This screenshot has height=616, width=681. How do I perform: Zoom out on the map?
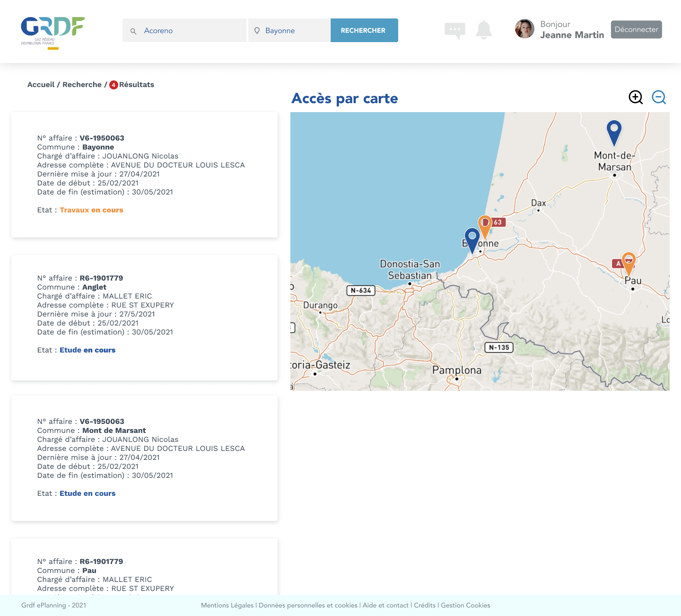coord(659,97)
